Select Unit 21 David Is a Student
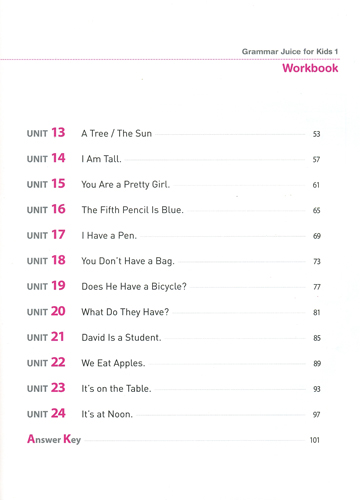This screenshot has width=360, height=500. (x=173, y=337)
